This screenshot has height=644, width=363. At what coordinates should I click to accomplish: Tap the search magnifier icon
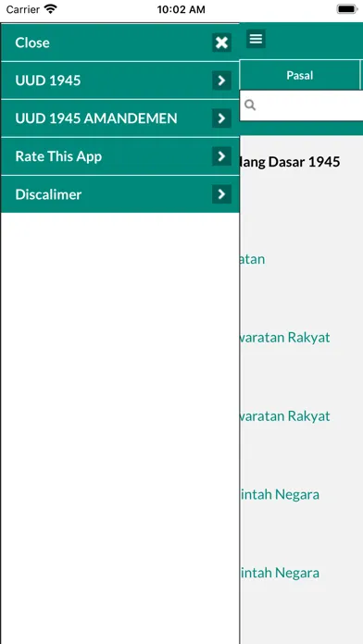250,105
